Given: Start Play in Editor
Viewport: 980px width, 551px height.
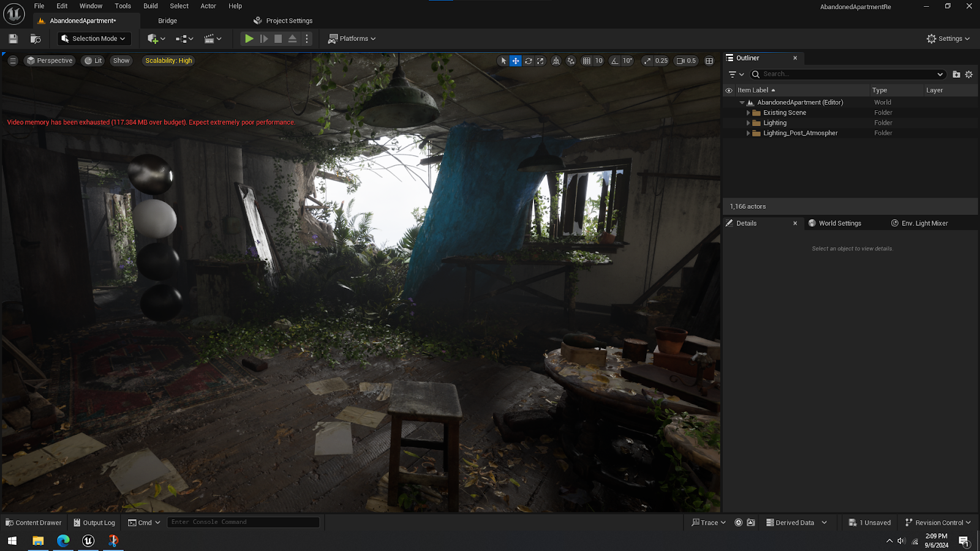Looking at the screenshot, I should click(249, 39).
